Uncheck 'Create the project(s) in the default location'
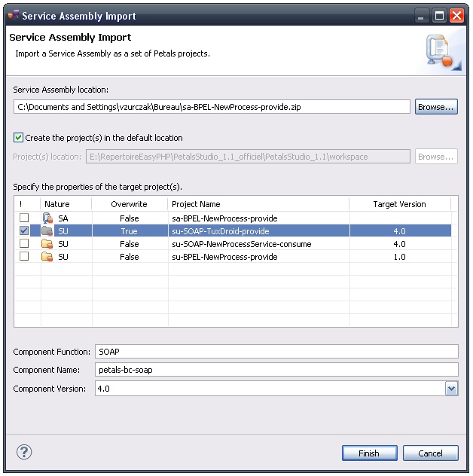 pos(19,138)
